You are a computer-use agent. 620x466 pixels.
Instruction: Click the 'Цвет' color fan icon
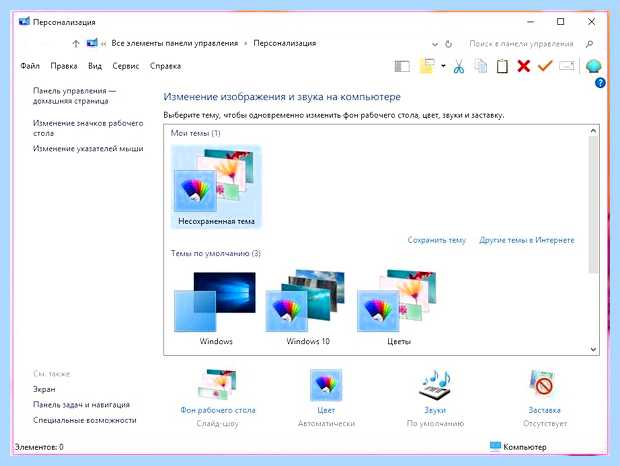coord(326,385)
